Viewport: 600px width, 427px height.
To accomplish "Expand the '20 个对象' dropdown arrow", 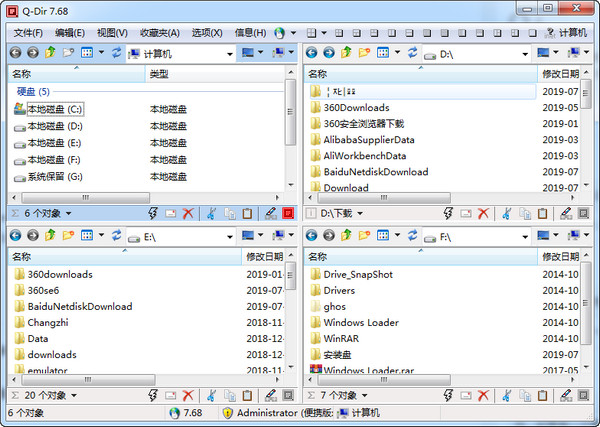I will [x=74, y=396].
